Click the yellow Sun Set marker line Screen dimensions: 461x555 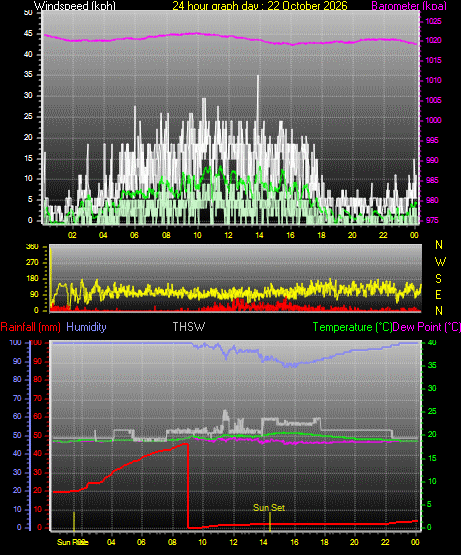(270, 521)
